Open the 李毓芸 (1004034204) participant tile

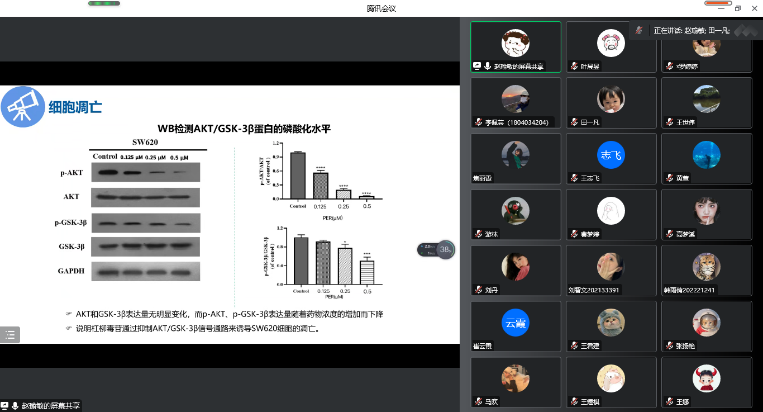(x=515, y=103)
